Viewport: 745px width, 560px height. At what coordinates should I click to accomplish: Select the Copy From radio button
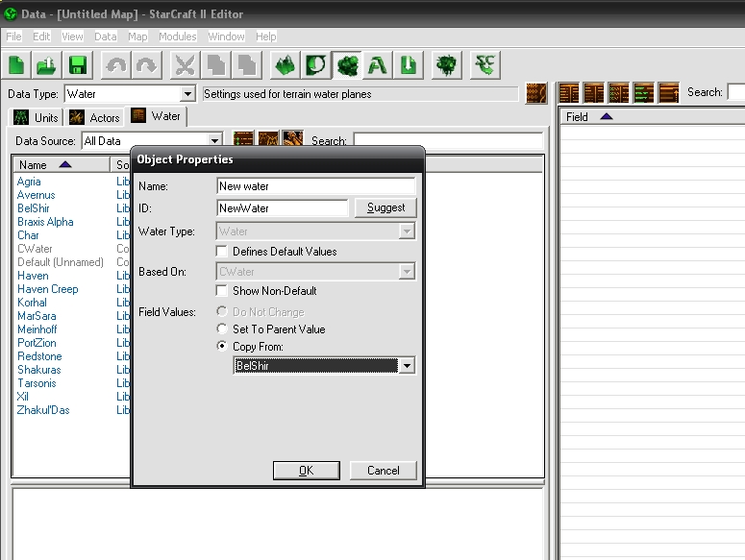pyautogui.click(x=221, y=346)
